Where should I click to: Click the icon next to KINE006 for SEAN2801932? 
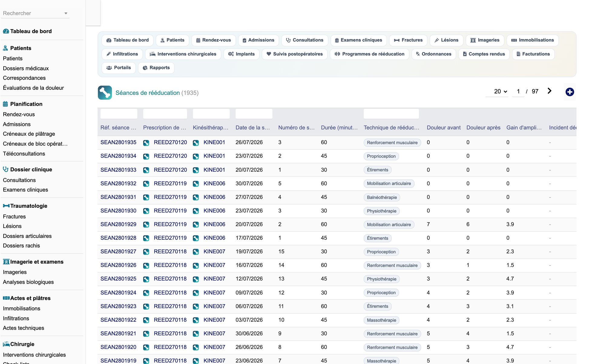tap(196, 184)
